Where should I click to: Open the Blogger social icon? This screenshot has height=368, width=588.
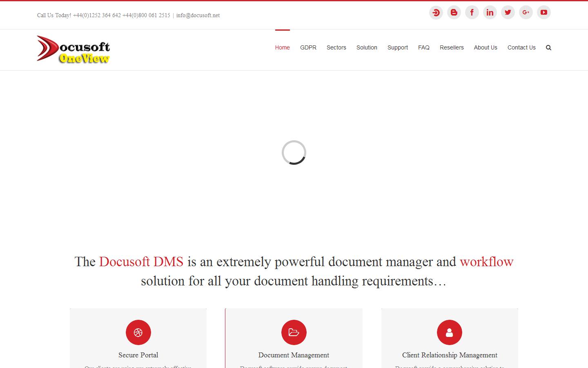pyautogui.click(x=454, y=12)
